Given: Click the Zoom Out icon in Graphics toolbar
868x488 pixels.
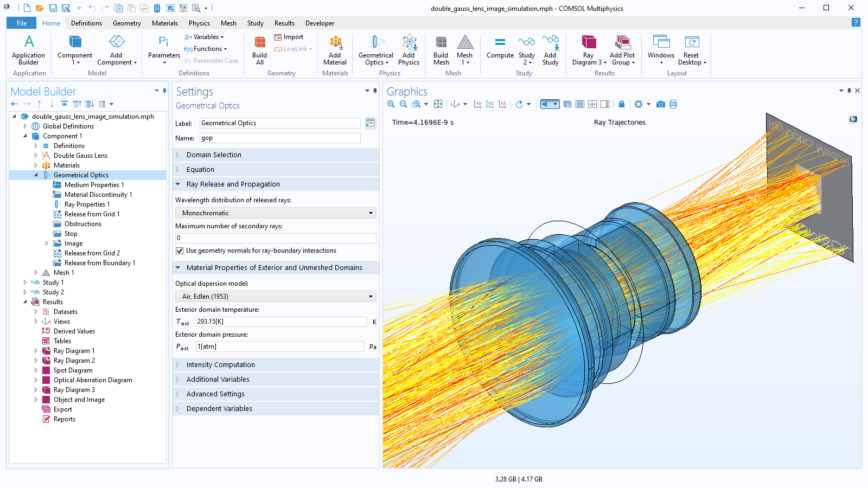Looking at the screenshot, I should [x=403, y=104].
